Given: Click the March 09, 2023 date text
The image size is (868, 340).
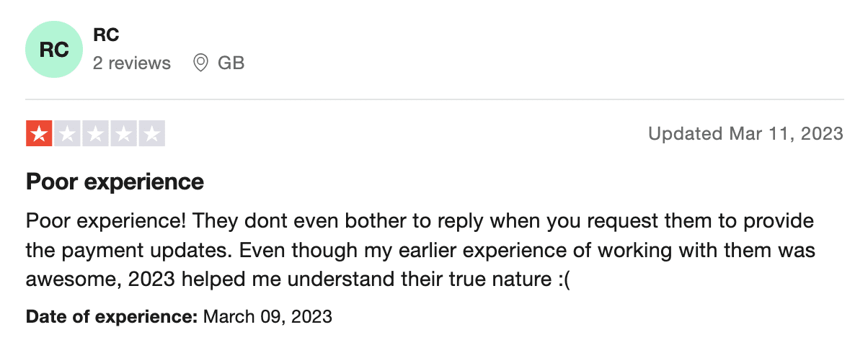Looking at the screenshot, I should click(x=267, y=316).
